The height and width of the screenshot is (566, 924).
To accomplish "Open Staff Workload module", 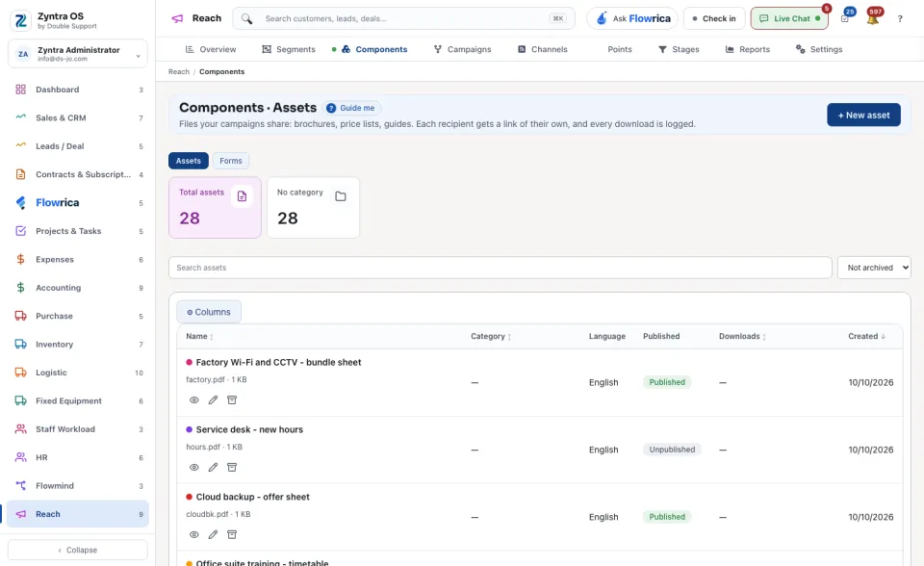I will click(77, 429).
